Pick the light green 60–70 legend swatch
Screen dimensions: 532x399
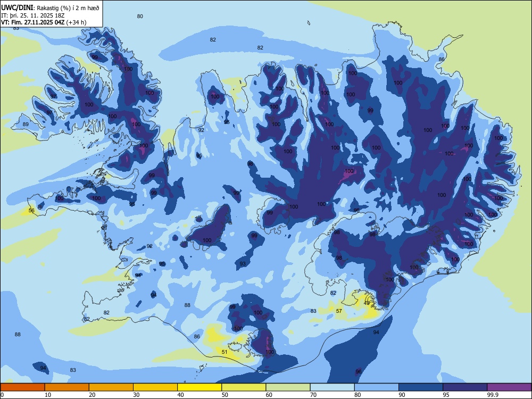[x=288, y=387]
